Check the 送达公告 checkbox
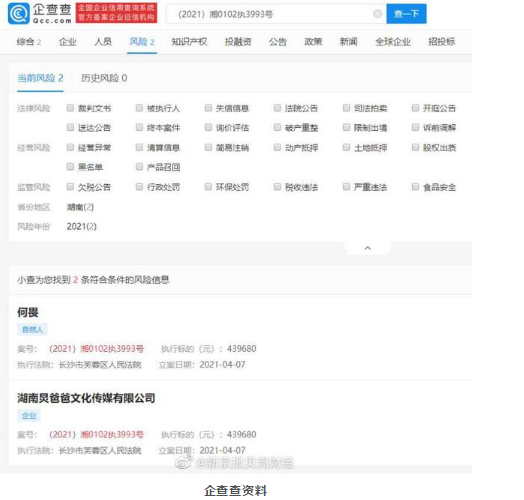Viewport: 524px width, 500px height. [70, 127]
